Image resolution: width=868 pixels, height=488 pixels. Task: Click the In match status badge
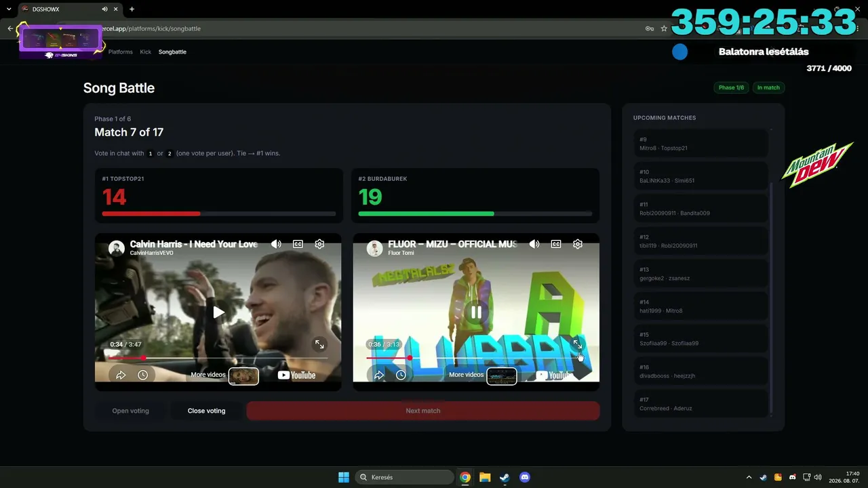tap(768, 87)
